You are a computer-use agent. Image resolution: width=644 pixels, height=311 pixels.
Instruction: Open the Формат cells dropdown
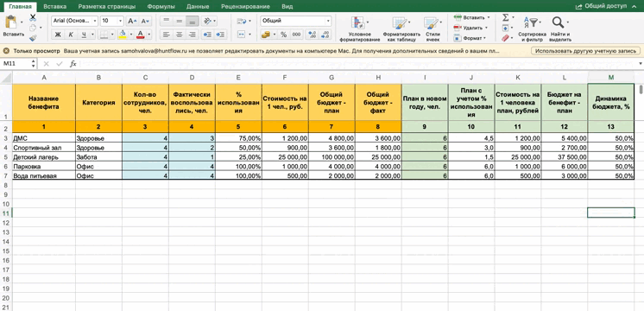pyautogui.click(x=470, y=38)
